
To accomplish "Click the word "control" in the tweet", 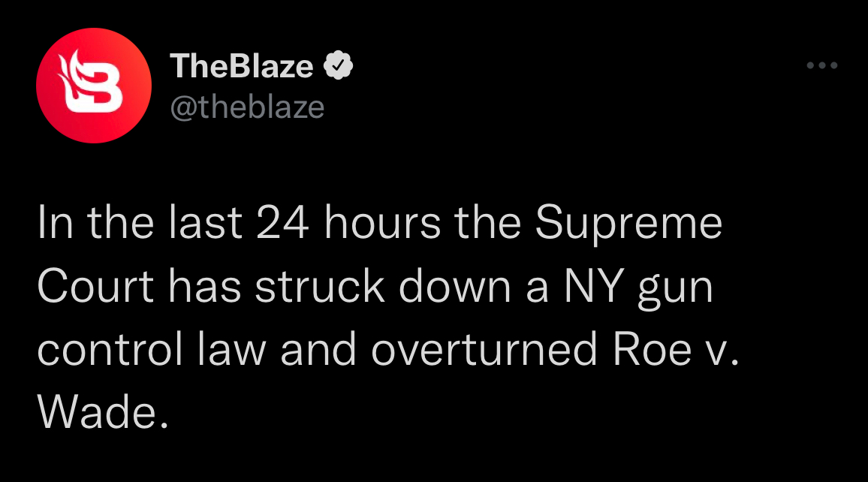I will pyautogui.click(x=110, y=349).
